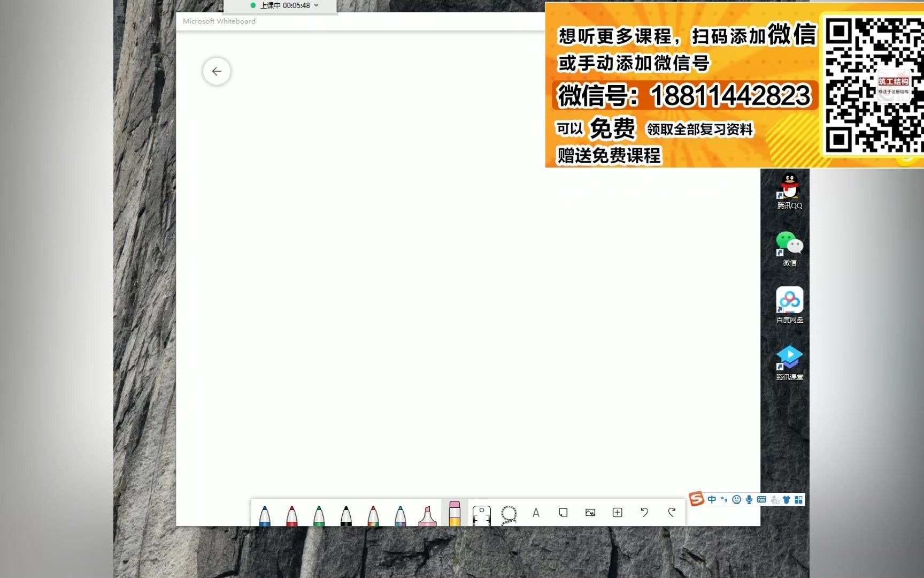Select the red pen

pyautogui.click(x=291, y=513)
